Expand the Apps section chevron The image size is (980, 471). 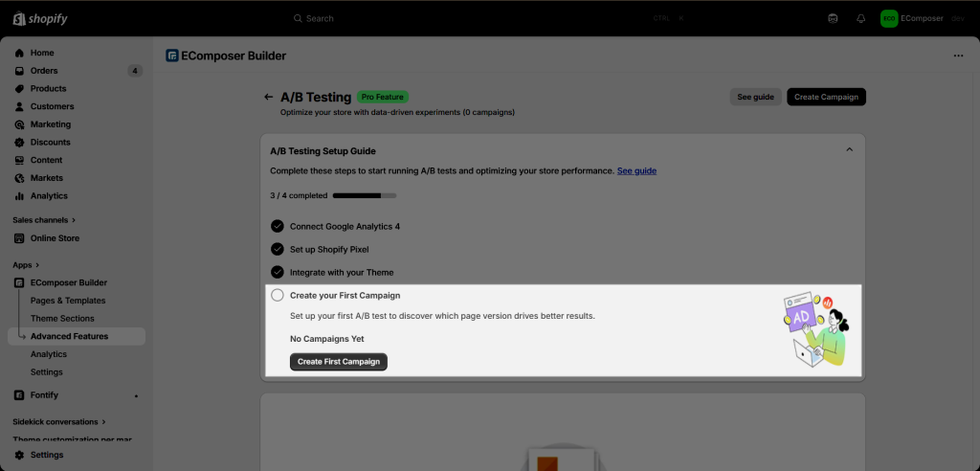pos(37,265)
